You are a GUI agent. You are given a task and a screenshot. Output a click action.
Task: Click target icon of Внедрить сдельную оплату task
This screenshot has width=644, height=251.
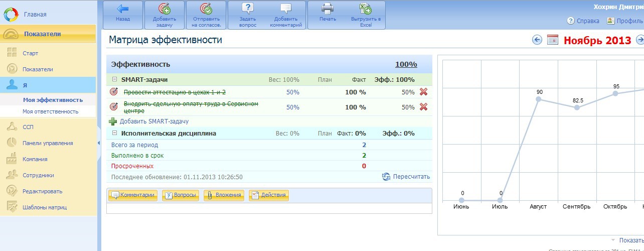pyautogui.click(x=114, y=107)
